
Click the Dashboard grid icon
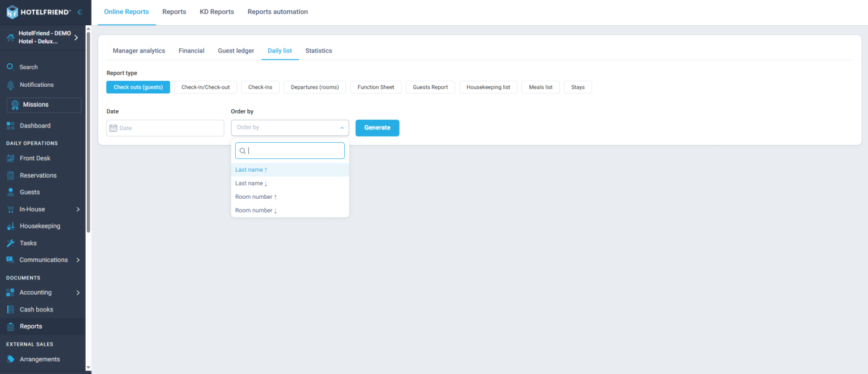[x=10, y=126]
